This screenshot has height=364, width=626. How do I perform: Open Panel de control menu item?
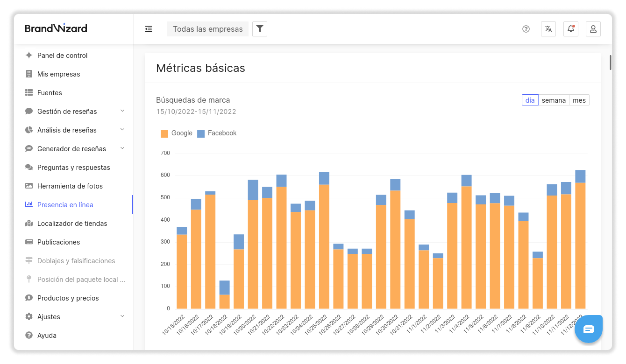click(62, 56)
